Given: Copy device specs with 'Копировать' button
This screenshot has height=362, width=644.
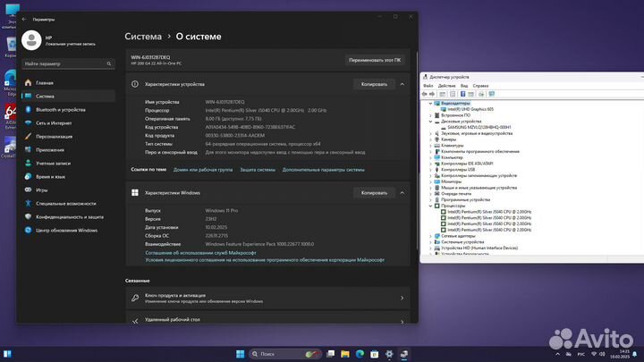Looking at the screenshot, I should [x=374, y=84].
